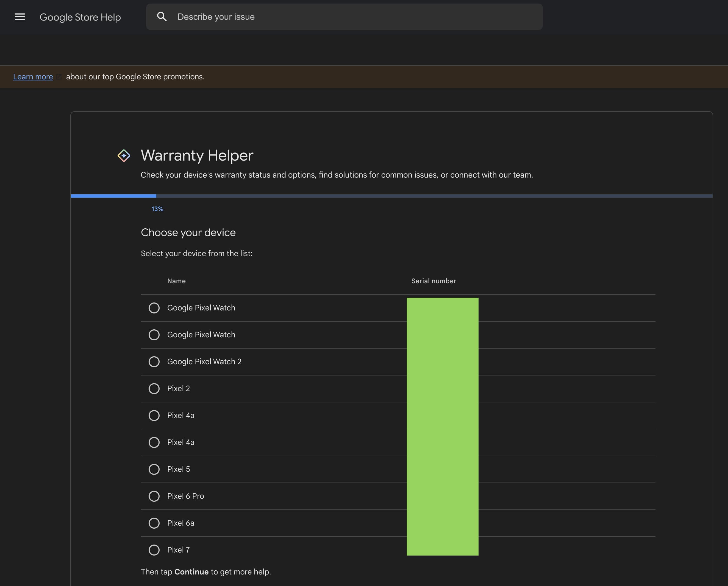Click the search magnifier icon

click(162, 17)
